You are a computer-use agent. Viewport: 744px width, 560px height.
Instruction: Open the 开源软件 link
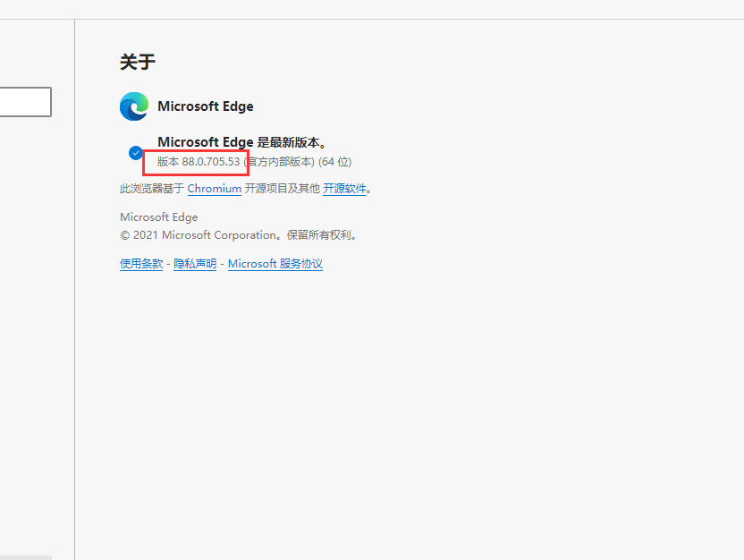345,189
